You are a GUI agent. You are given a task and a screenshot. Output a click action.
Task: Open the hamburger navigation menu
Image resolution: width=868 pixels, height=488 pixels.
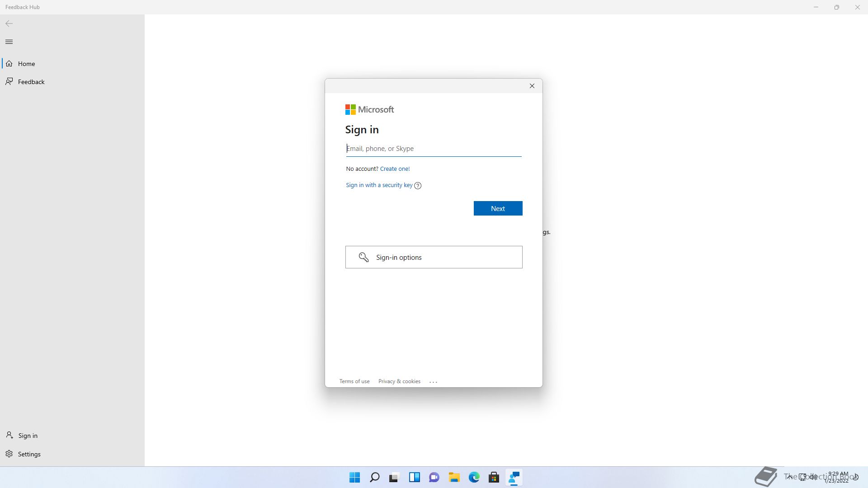coord(9,42)
